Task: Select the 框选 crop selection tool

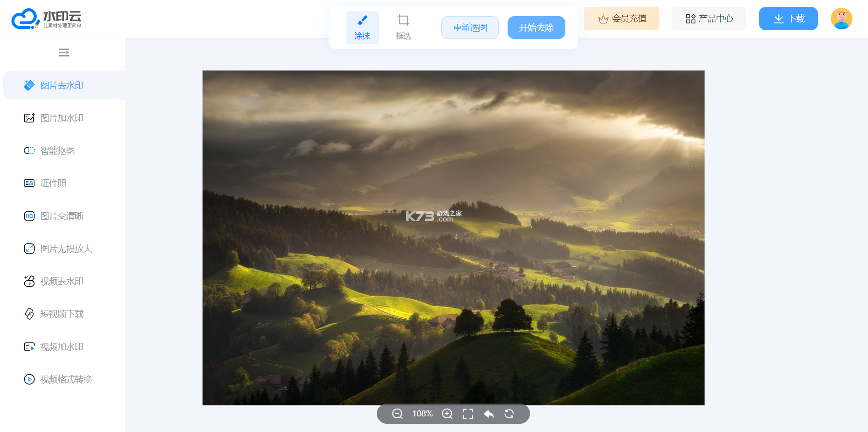Action: click(x=404, y=28)
